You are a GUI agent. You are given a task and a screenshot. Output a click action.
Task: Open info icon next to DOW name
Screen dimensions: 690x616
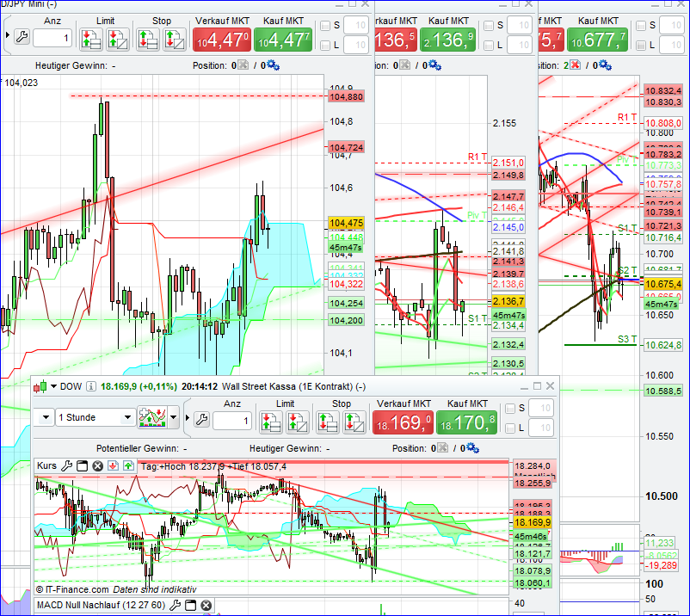(x=90, y=387)
